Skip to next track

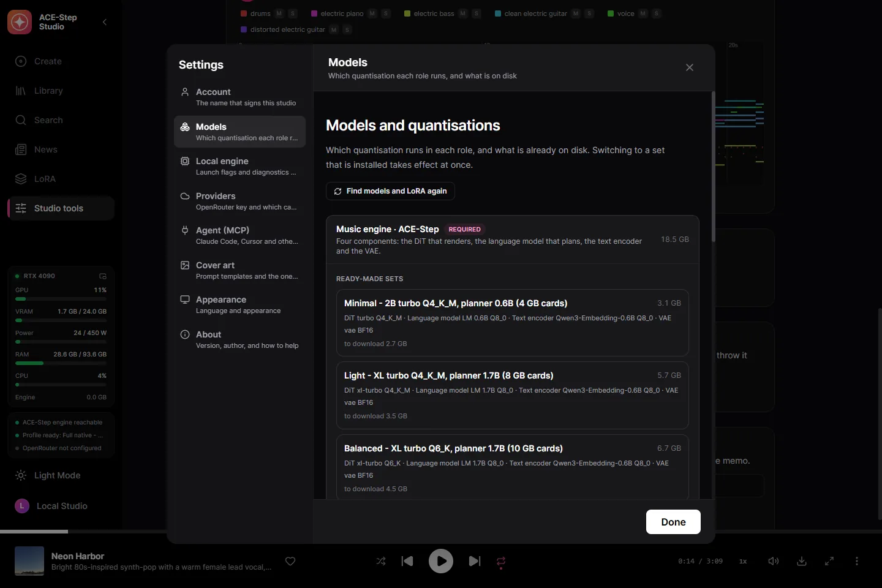(475, 561)
